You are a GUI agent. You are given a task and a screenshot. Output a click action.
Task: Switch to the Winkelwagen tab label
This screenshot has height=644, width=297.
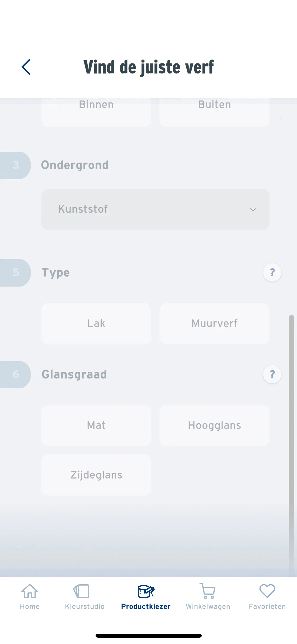coord(208,606)
